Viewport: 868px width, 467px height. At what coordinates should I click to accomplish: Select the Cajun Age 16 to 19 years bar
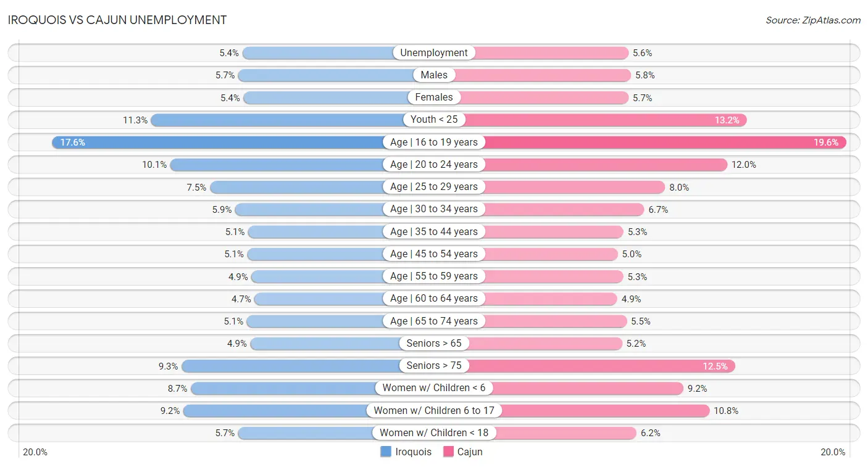point(640,142)
